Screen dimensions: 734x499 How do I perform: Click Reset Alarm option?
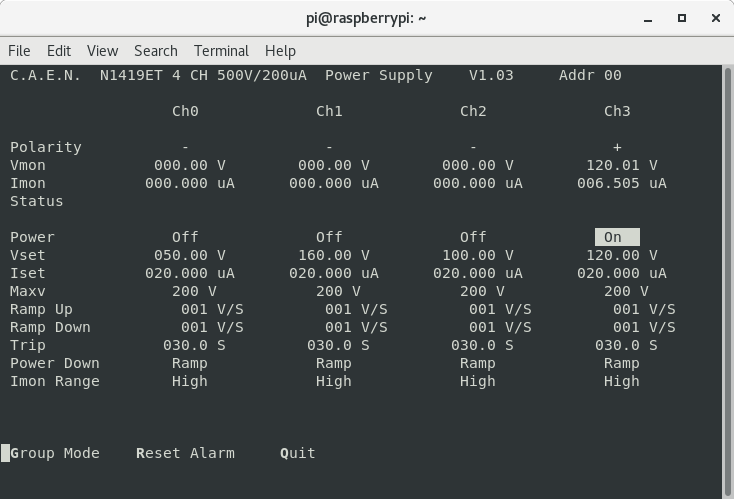pyautogui.click(x=185, y=453)
